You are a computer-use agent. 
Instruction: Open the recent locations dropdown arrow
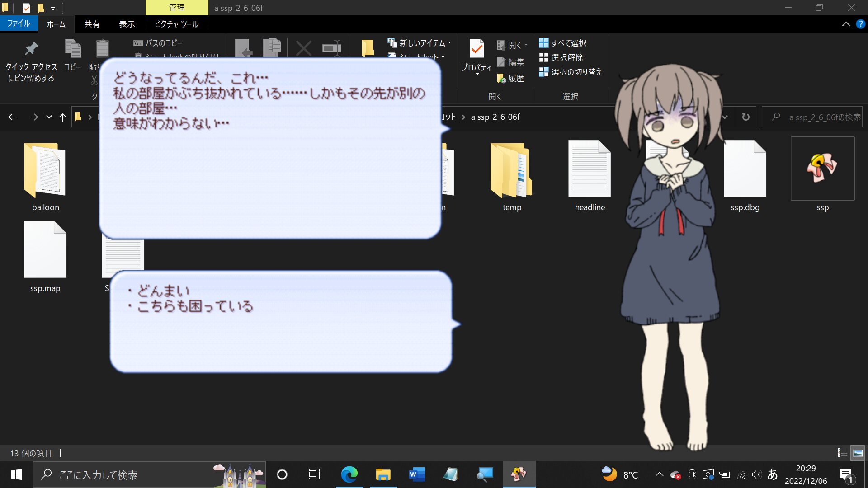(x=49, y=117)
